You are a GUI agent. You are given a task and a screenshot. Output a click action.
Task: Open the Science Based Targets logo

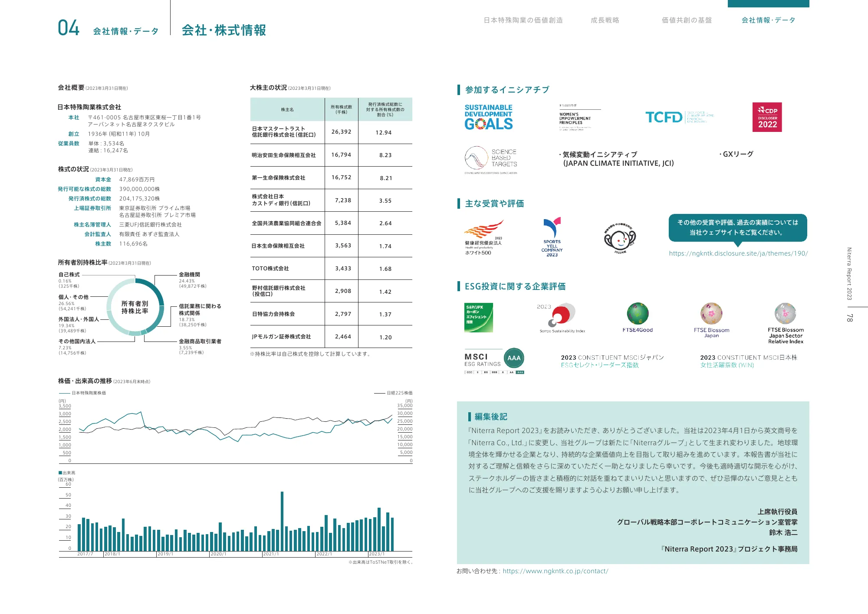490,160
